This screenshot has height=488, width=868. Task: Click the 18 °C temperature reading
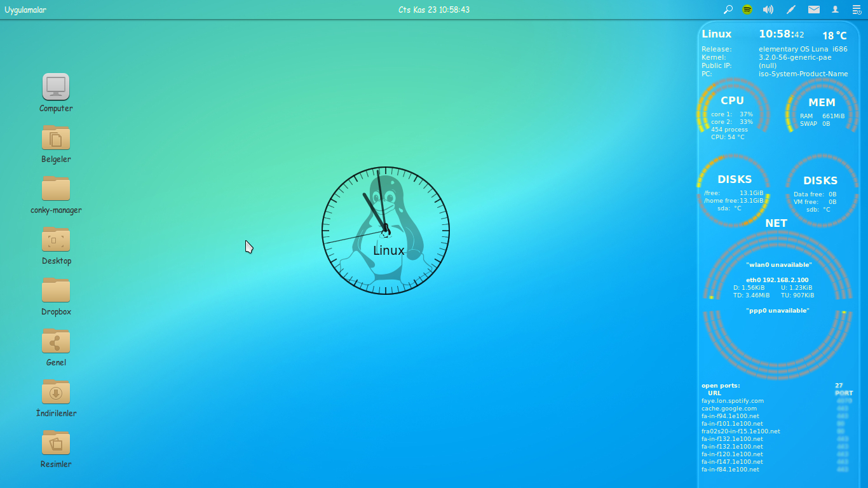point(834,36)
